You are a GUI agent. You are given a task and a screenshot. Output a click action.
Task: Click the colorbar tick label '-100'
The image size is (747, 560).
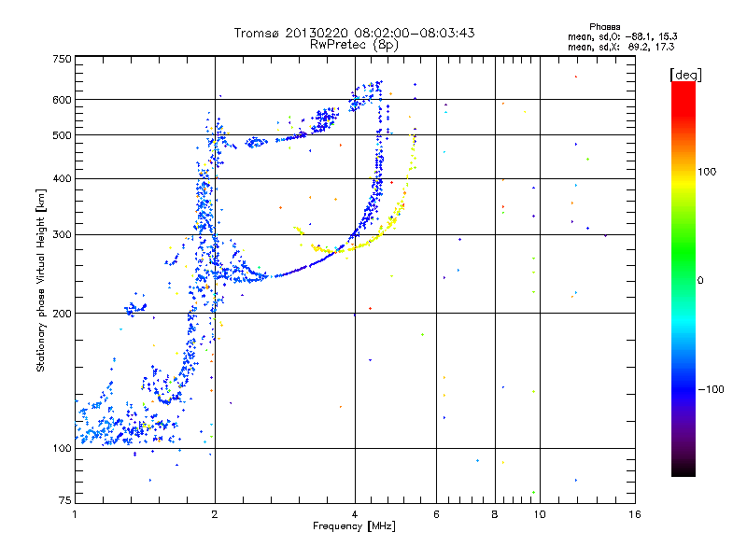712,389
